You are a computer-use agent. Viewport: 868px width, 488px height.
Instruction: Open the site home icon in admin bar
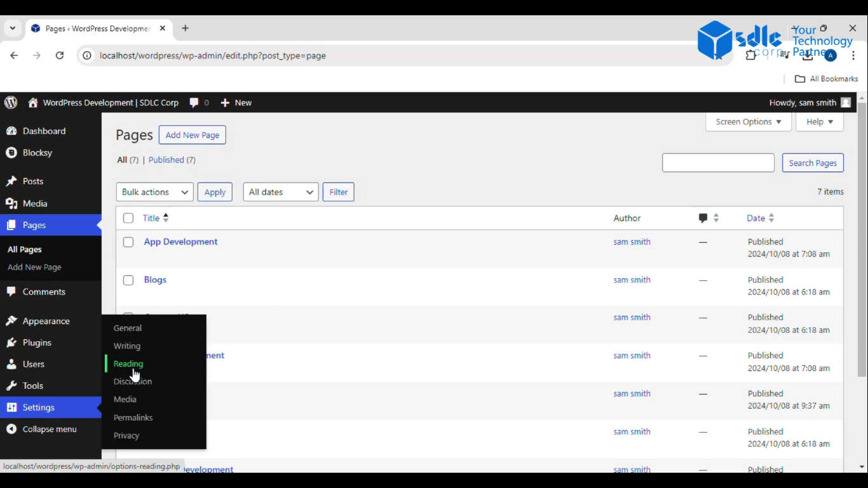point(33,102)
